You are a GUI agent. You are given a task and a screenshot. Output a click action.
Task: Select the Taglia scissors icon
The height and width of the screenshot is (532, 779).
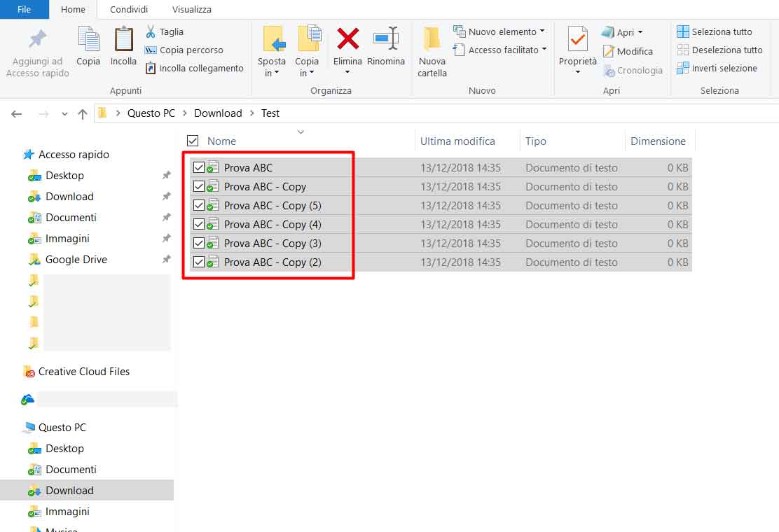[x=151, y=31]
